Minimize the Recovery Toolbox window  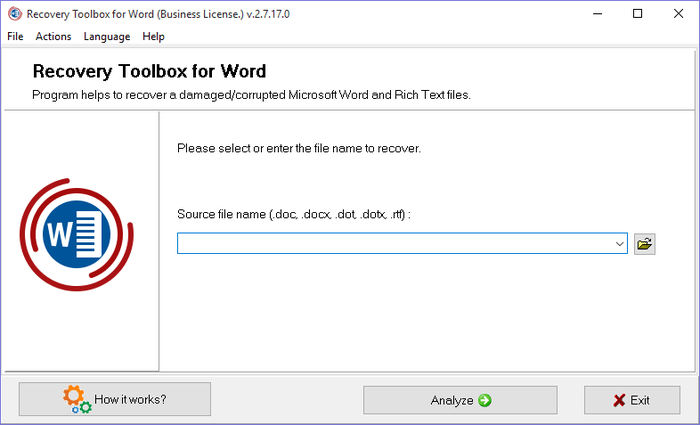point(597,14)
